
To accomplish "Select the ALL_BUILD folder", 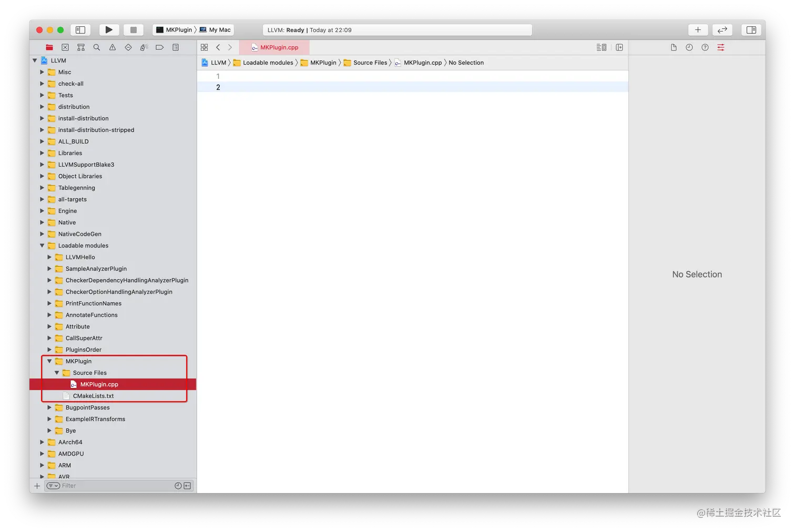I will (113, 141).
